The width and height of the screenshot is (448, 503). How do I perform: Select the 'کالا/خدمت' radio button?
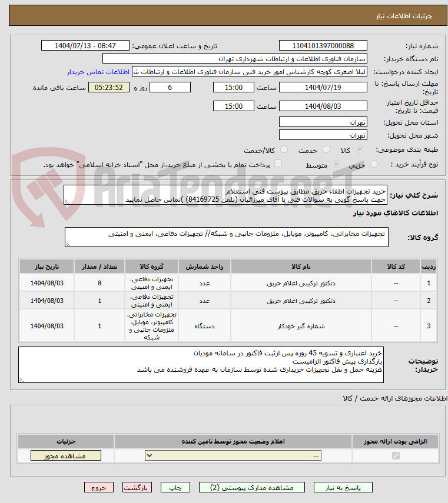(x=284, y=149)
